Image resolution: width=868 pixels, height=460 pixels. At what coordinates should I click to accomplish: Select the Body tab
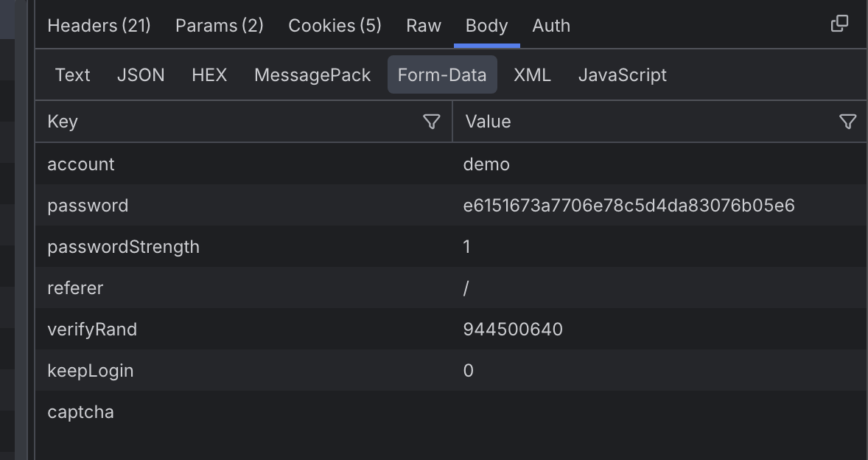486,26
